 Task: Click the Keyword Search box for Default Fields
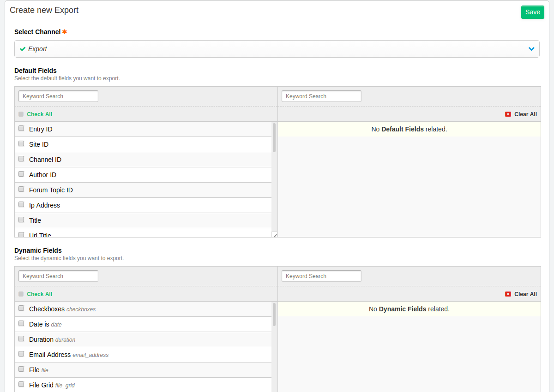pyautogui.click(x=58, y=96)
